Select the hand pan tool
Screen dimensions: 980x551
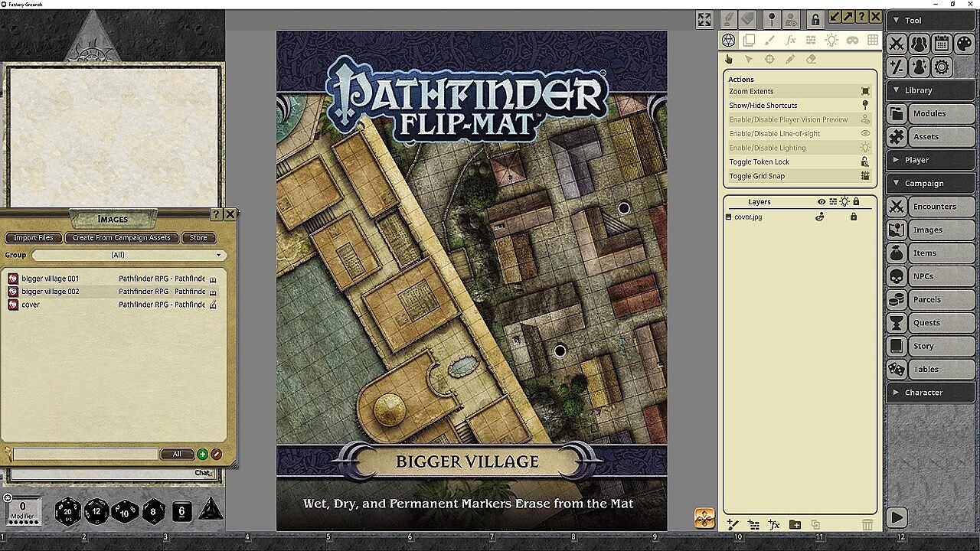[729, 60]
